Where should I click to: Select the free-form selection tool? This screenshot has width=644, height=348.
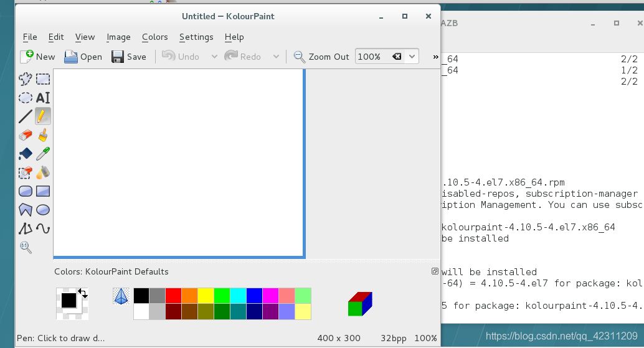click(x=26, y=79)
